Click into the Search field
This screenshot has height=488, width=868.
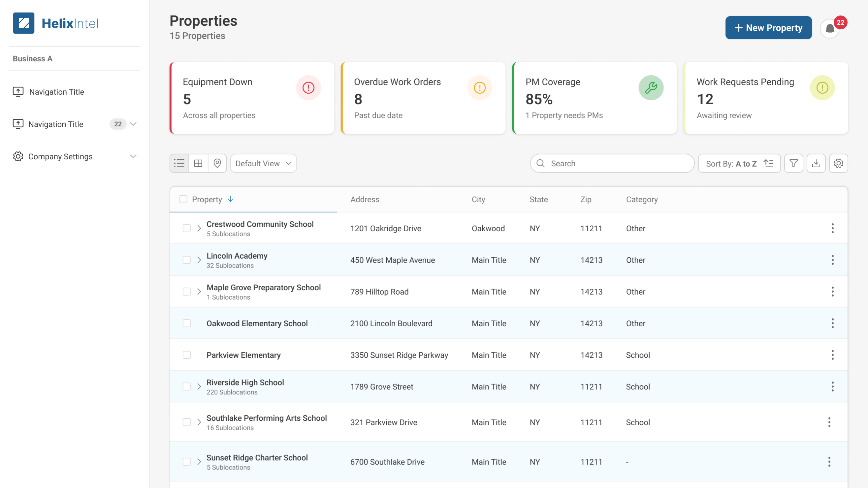[612, 163]
